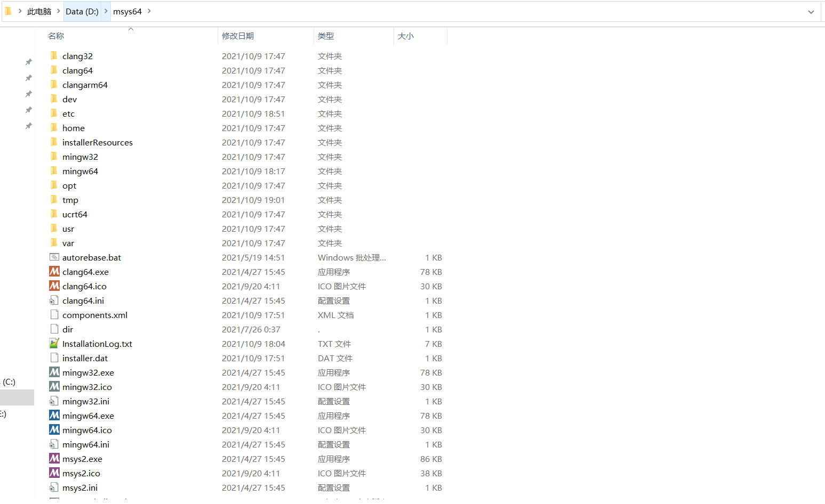Click the clang32 folder icon
This screenshot has width=825, height=504.
pyautogui.click(x=54, y=56)
